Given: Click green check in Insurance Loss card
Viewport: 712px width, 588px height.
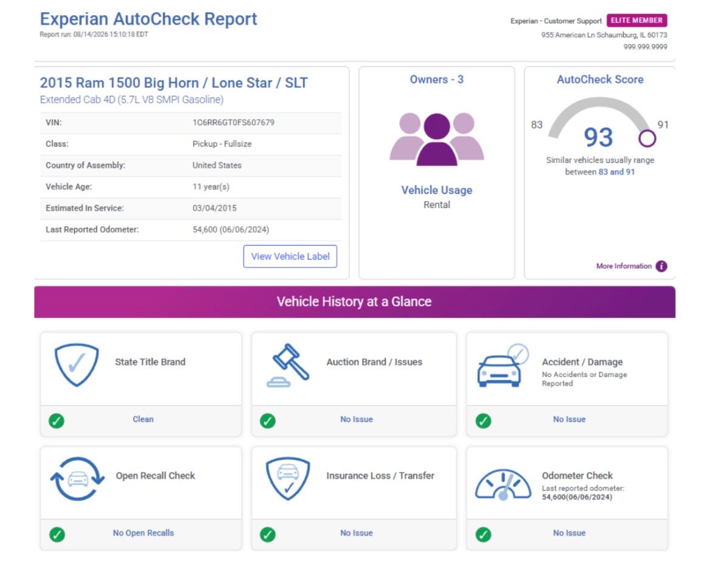Looking at the screenshot, I should [267, 534].
